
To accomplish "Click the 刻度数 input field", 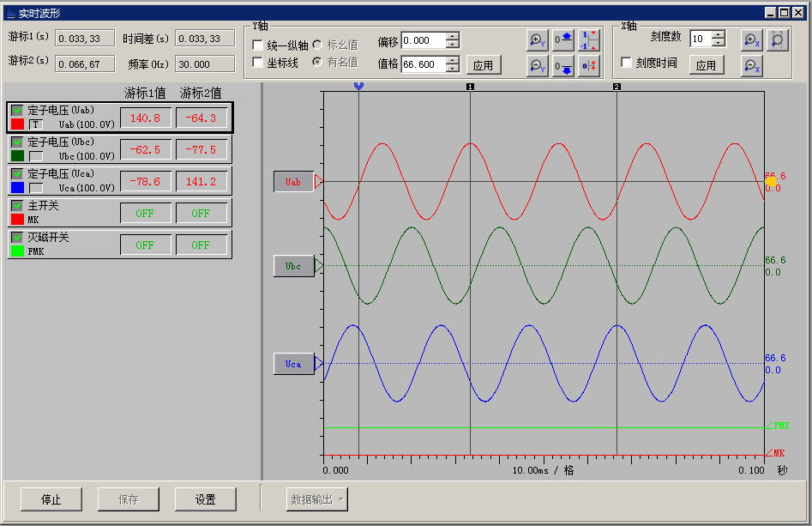I will tap(701, 39).
